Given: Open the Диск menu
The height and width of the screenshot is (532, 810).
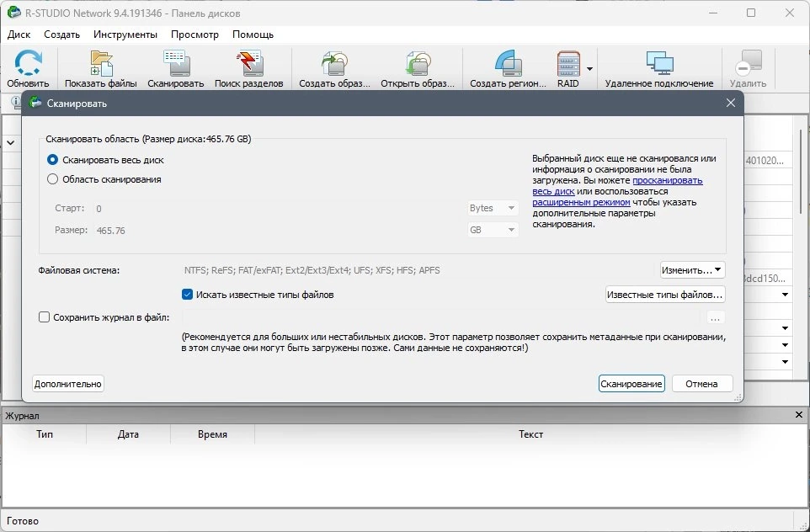Looking at the screenshot, I should pos(19,35).
